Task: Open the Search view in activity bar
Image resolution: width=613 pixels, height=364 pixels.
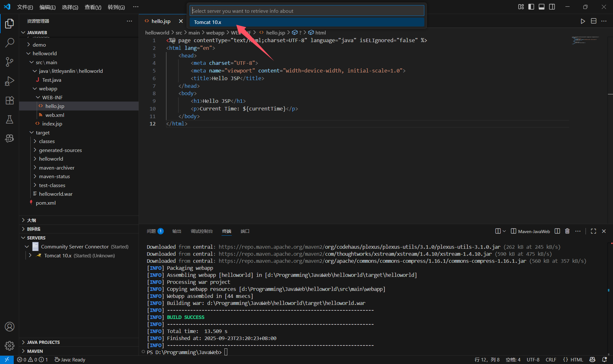Action: click(10, 42)
